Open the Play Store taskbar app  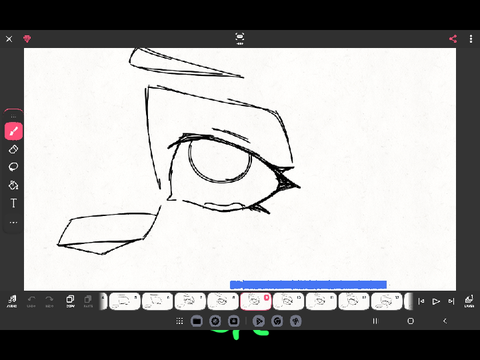(259, 321)
